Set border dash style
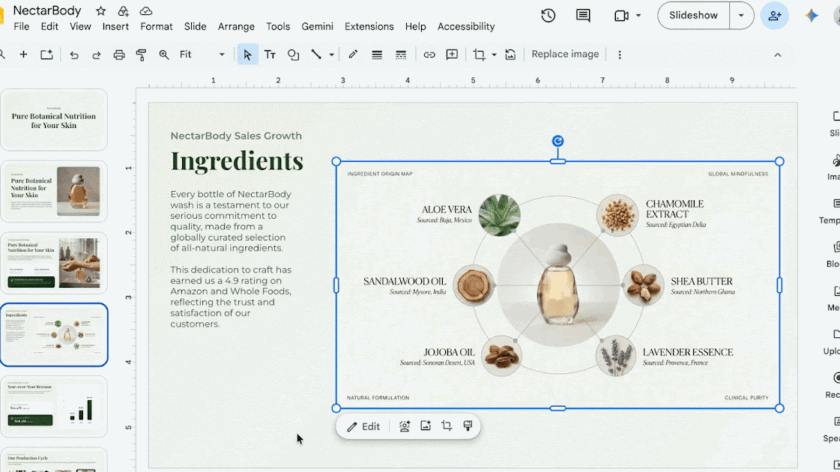Image resolution: width=840 pixels, height=472 pixels. [x=401, y=55]
